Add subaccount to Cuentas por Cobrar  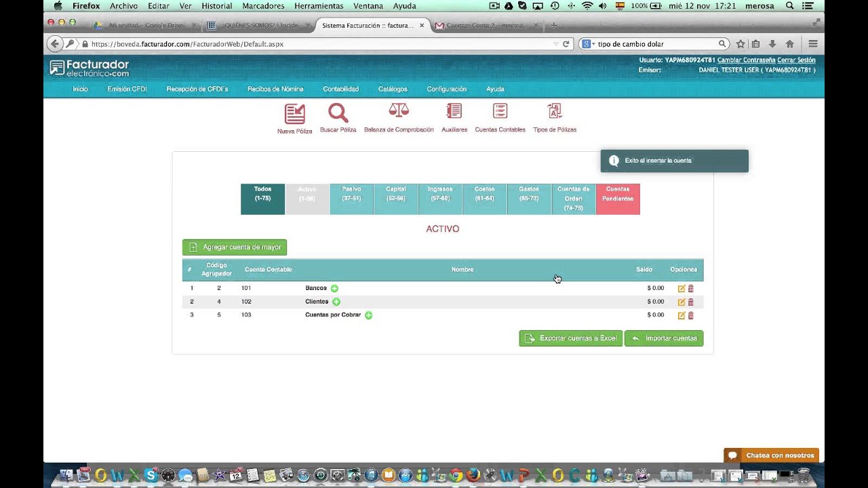368,315
